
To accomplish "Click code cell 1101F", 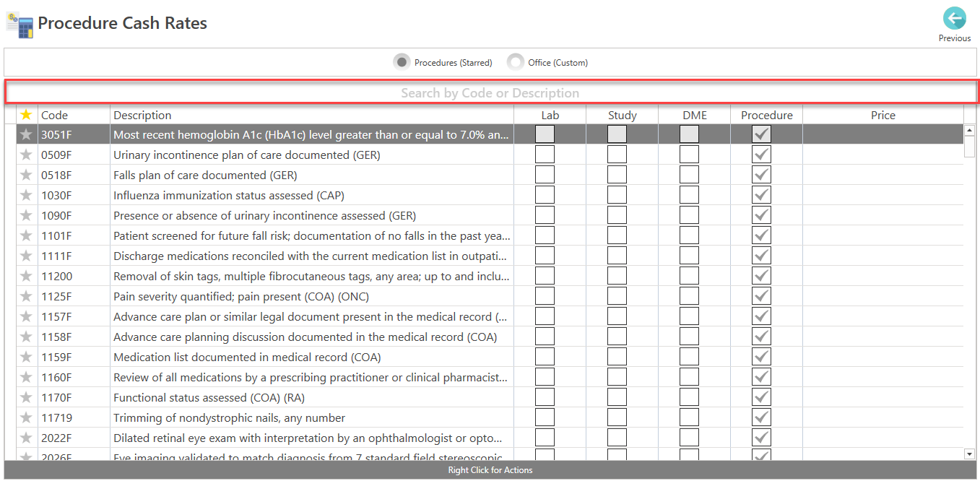I will (x=74, y=235).
